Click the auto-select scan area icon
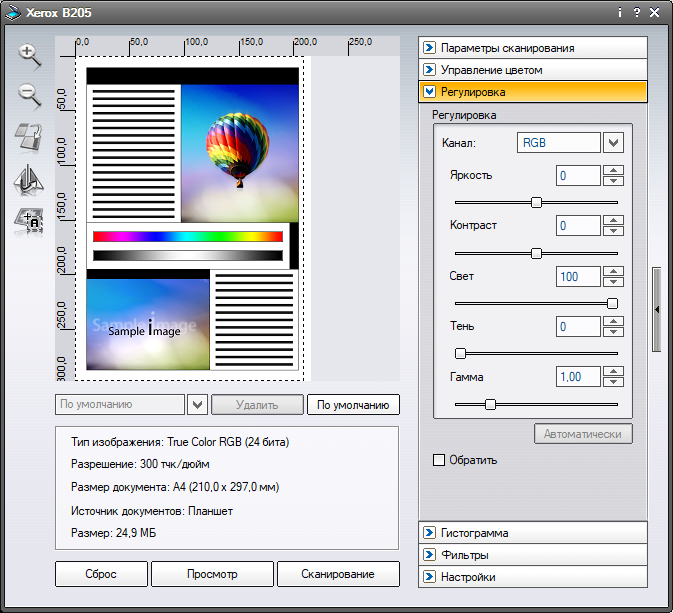 click(x=29, y=220)
